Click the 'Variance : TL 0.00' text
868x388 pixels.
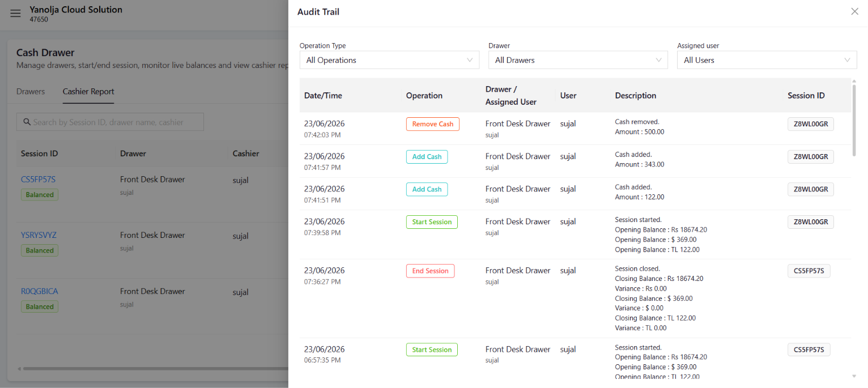(x=641, y=328)
